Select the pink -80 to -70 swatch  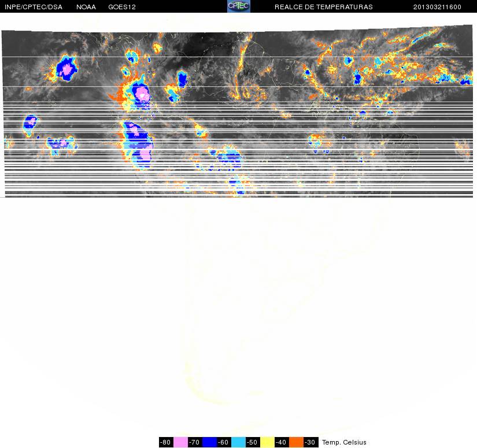(x=180, y=442)
